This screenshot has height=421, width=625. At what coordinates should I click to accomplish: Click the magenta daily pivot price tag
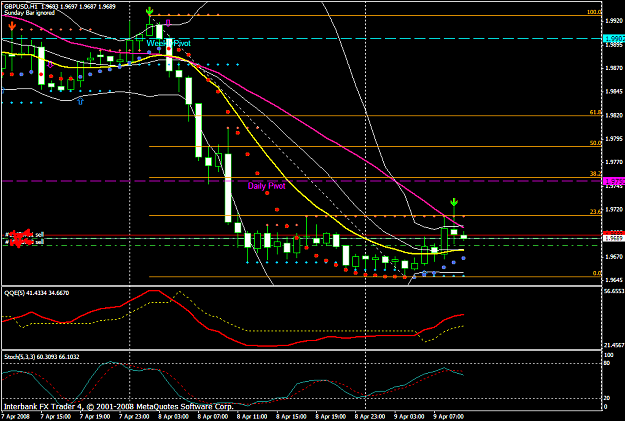point(614,182)
